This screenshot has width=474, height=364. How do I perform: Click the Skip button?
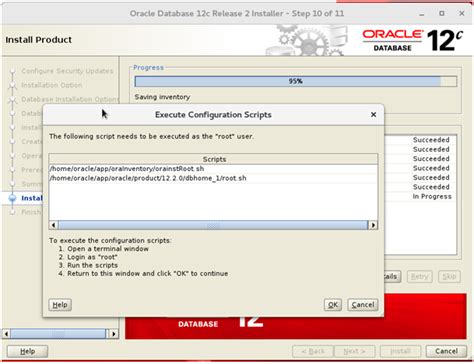pos(449,276)
